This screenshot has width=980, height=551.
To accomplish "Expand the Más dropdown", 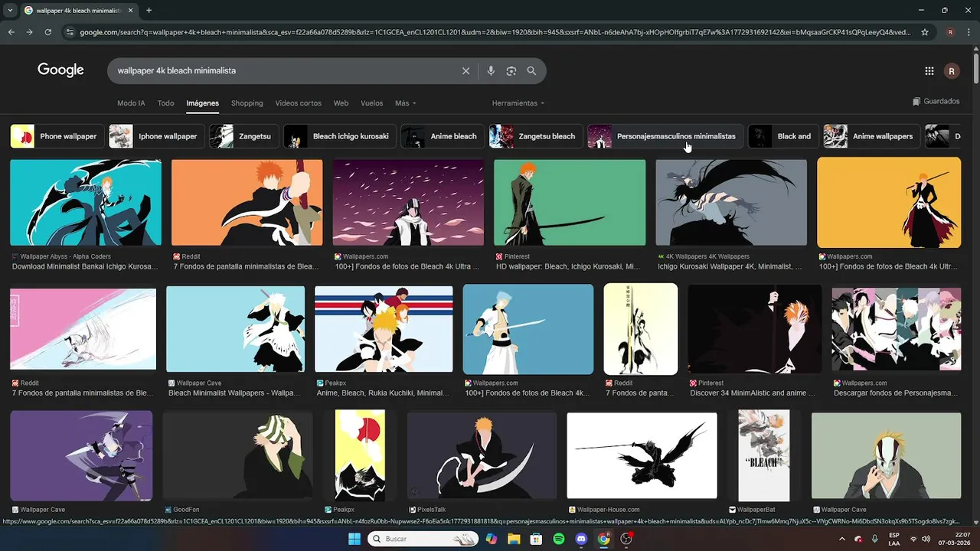I will [x=406, y=103].
